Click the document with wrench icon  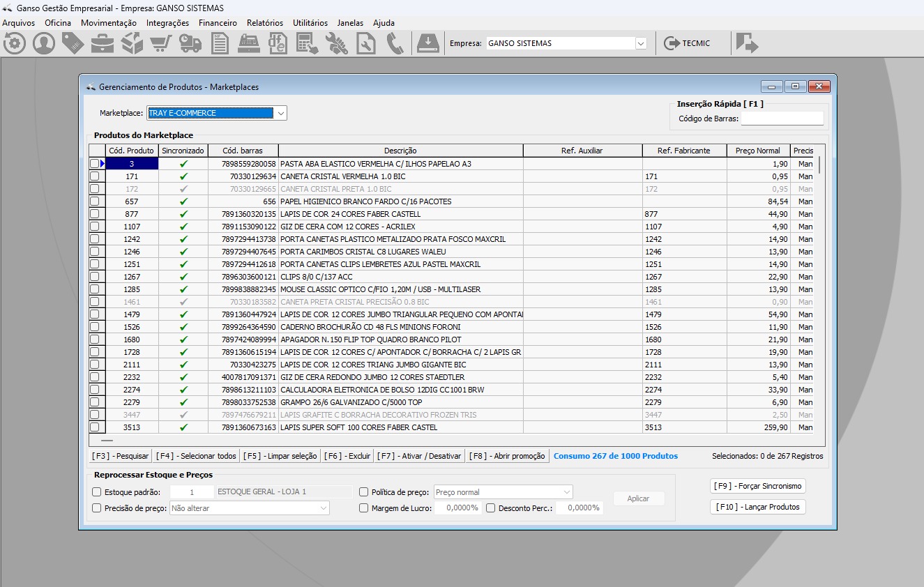[366, 43]
